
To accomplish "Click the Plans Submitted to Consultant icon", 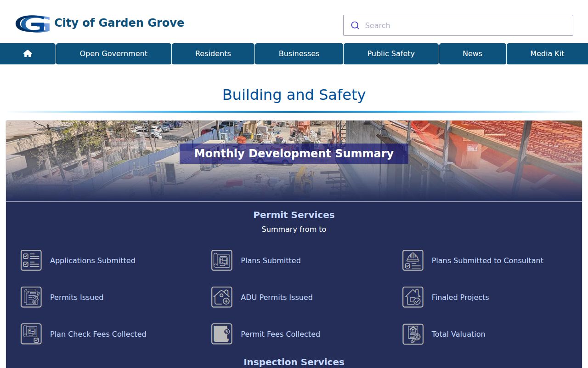I will [x=413, y=260].
